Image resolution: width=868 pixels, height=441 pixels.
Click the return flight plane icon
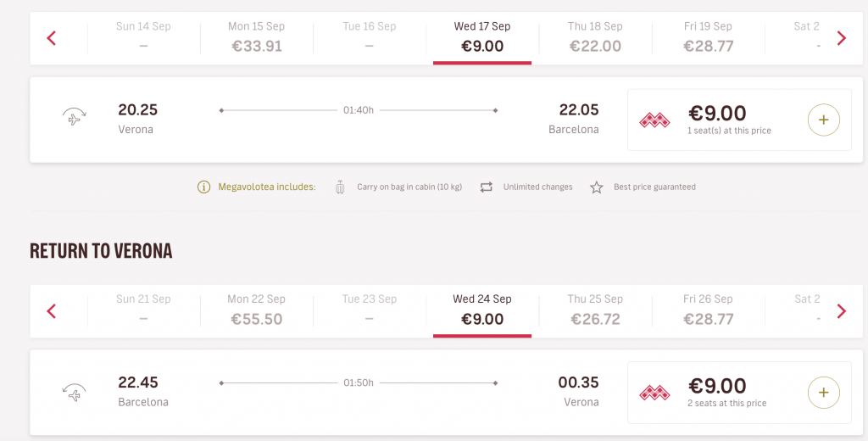coord(75,392)
